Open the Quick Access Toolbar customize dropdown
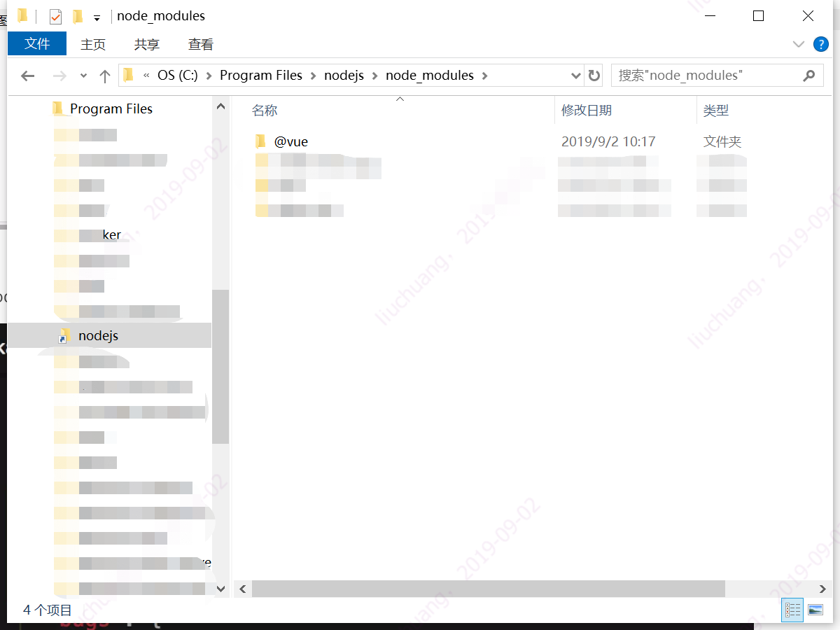Screen dimensions: 840x630 pyautogui.click(x=95, y=16)
